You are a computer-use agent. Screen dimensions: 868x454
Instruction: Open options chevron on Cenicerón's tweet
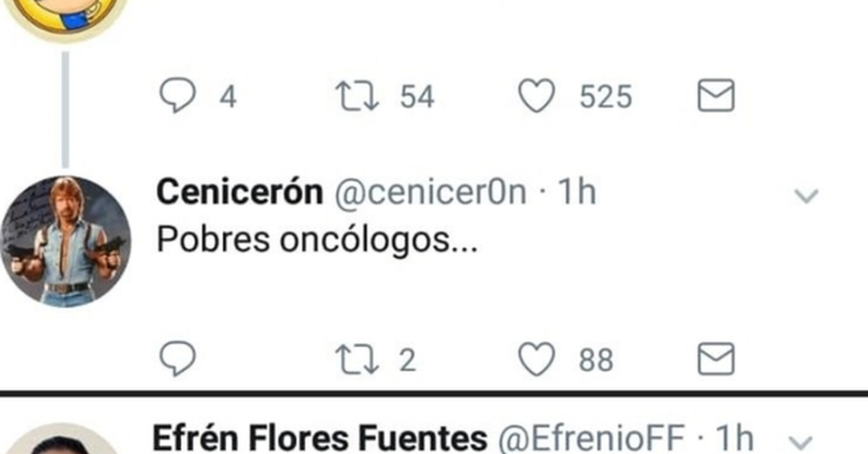pos(806,196)
